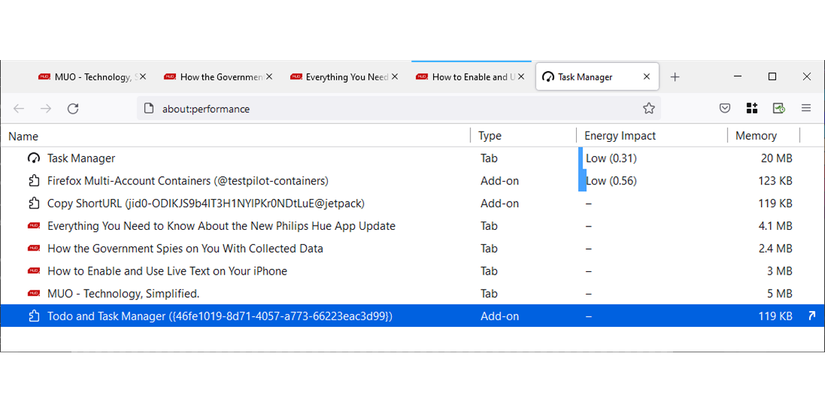Click the gauge icon on the Task Manager row
825x413 pixels.
(34, 158)
